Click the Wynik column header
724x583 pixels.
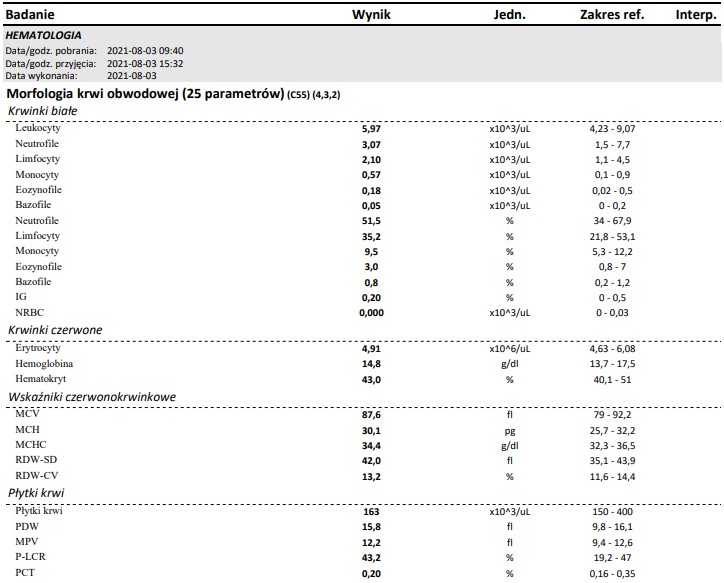pos(371,15)
